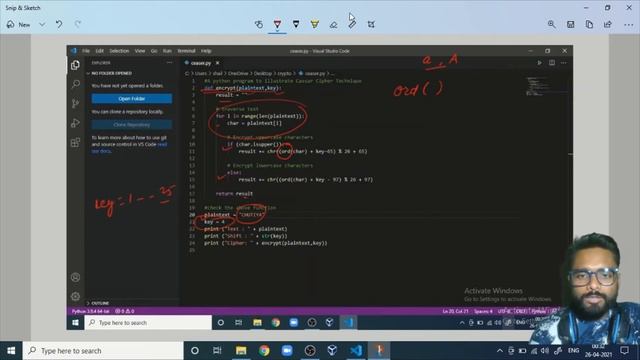Select the yellow Highlighter tool
The width and height of the screenshot is (640, 360).
coord(315,24)
